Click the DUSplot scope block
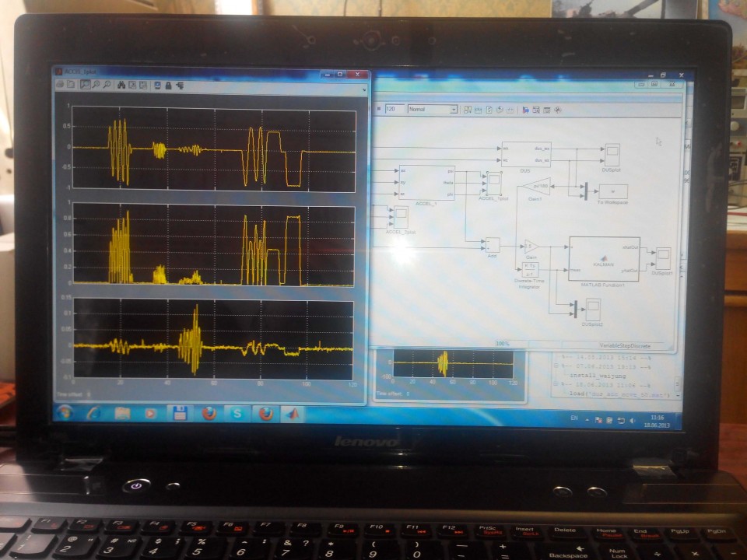Viewport: 747px width, 560px height. [x=612, y=154]
